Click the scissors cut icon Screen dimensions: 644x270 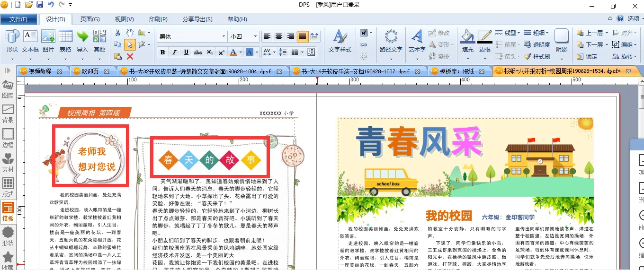tap(118, 33)
